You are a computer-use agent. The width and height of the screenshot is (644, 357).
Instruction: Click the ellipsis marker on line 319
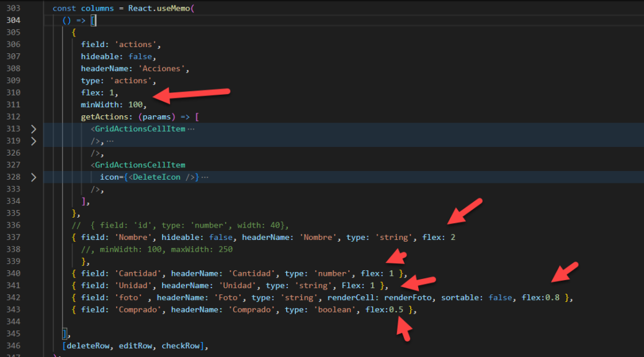110,141
